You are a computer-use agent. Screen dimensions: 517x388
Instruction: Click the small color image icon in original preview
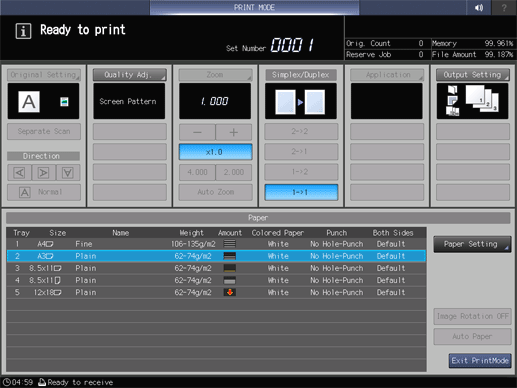[x=64, y=101]
